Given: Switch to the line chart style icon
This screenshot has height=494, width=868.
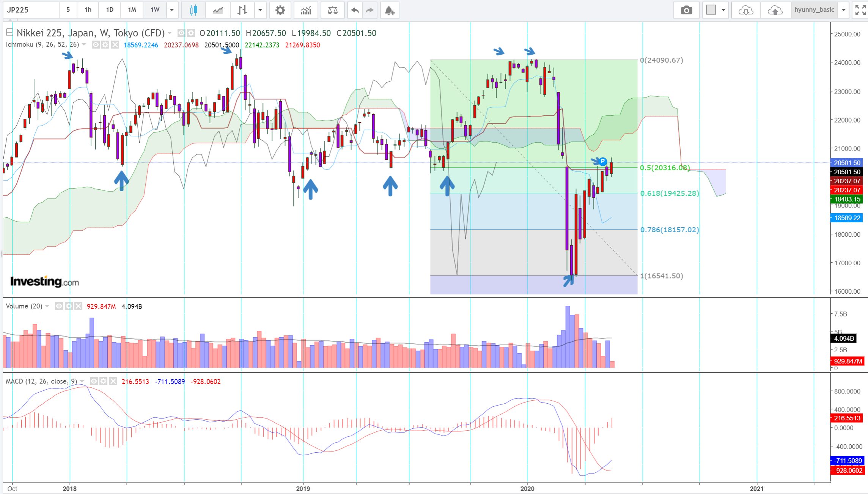Looking at the screenshot, I should (x=218, y=10).
